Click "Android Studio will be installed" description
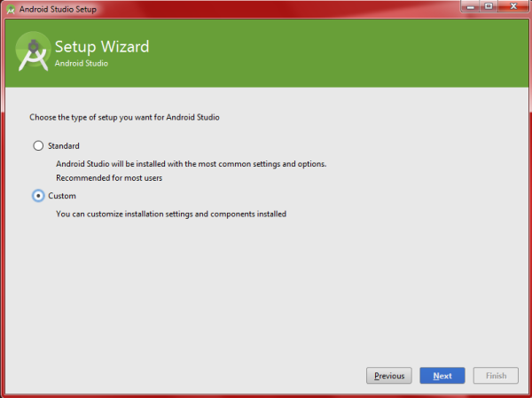532x398 pixels. point(191,164)
